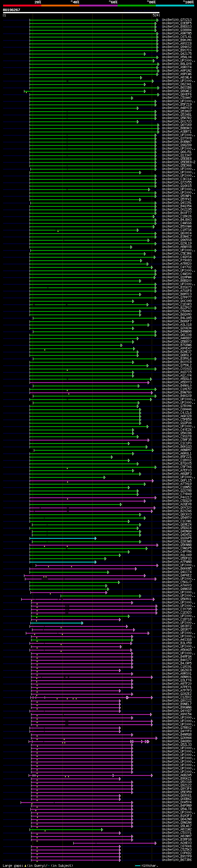Select UniRef100_C5XAA7 label
Image resolution: width=197 pixels, height=868 pixels.
click(x=177, y=98)
